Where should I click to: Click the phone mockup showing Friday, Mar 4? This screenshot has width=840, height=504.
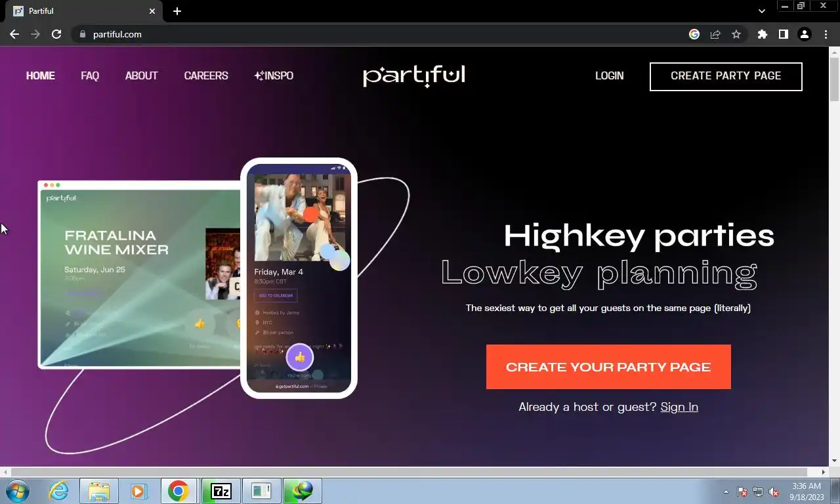point(299,278)
